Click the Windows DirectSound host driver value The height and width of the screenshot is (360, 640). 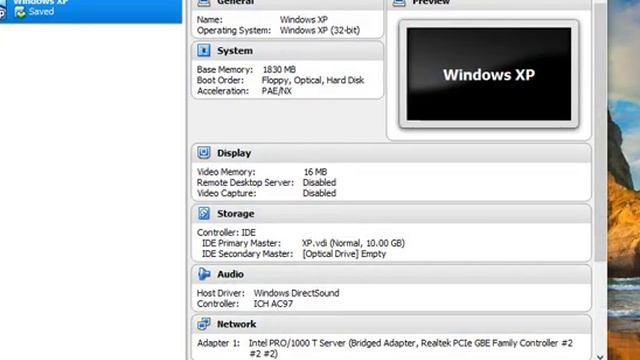point(296,293)
